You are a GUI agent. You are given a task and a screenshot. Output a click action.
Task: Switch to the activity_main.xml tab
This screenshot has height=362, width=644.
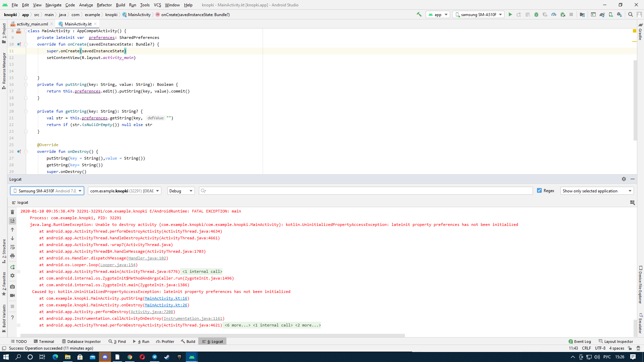pos(32,24)
